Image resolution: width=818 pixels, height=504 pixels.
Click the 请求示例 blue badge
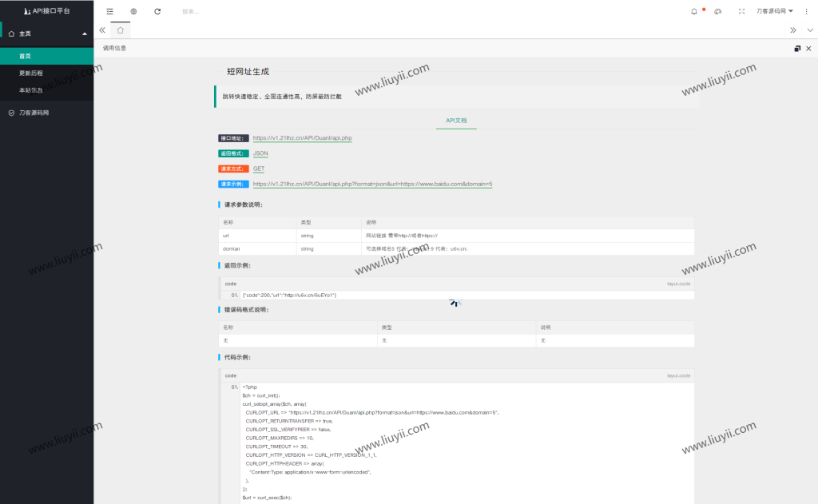pos(233,185)
